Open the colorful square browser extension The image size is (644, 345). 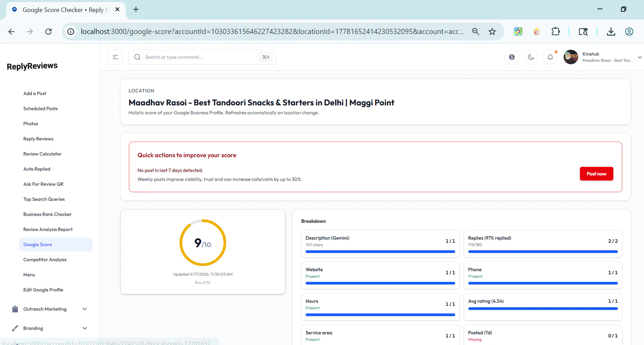point(518,32)
